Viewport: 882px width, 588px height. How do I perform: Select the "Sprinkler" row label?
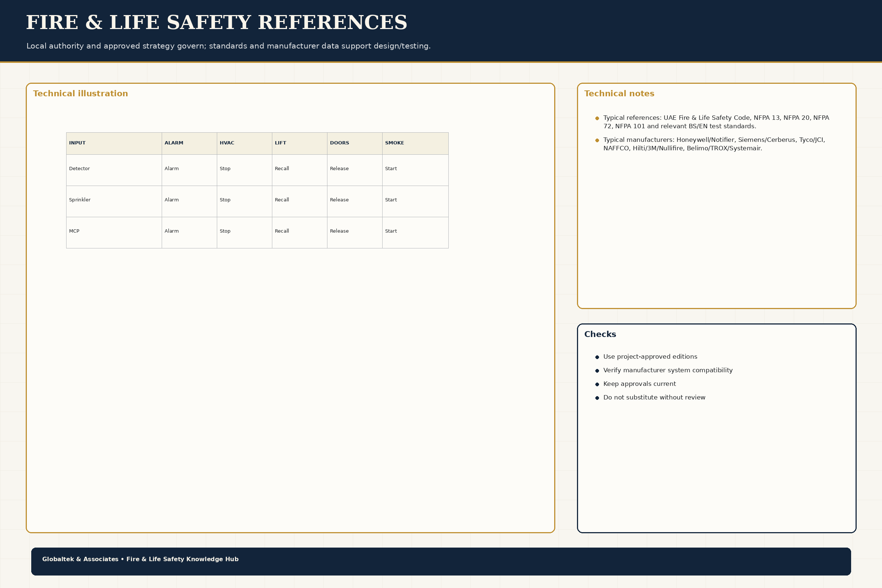point(80,200)
